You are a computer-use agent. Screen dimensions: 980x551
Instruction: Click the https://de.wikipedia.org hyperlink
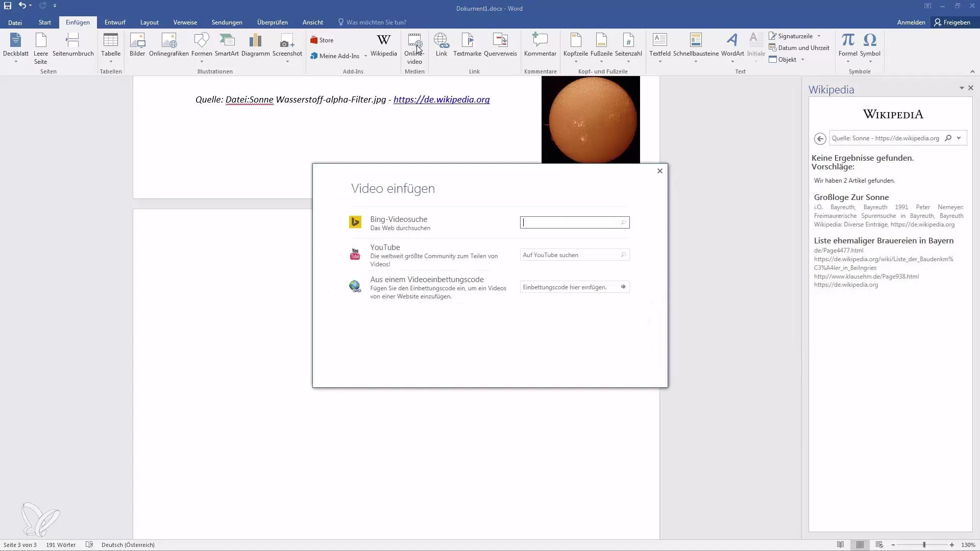(x=442, y=99)
